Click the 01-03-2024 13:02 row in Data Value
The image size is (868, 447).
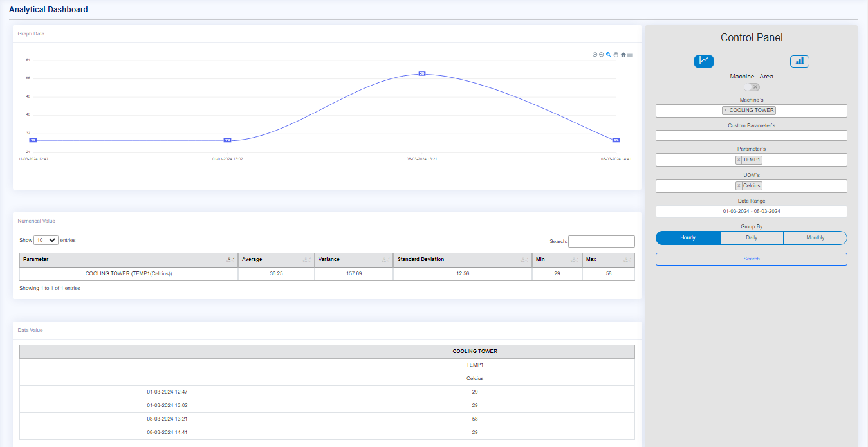tap(327, 406)
